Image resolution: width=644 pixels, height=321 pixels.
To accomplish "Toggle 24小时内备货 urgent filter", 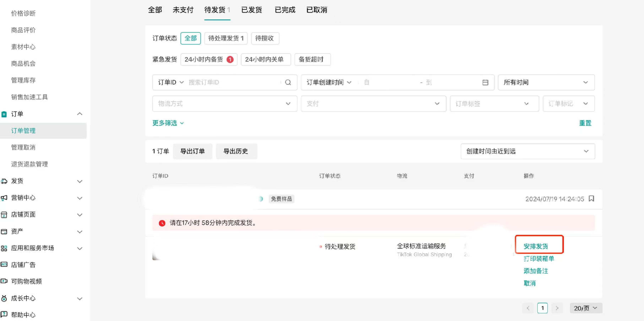I will pos(209,60).
